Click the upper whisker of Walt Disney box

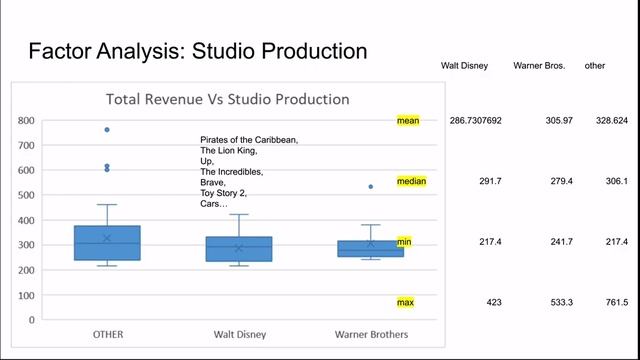point(239,225)
